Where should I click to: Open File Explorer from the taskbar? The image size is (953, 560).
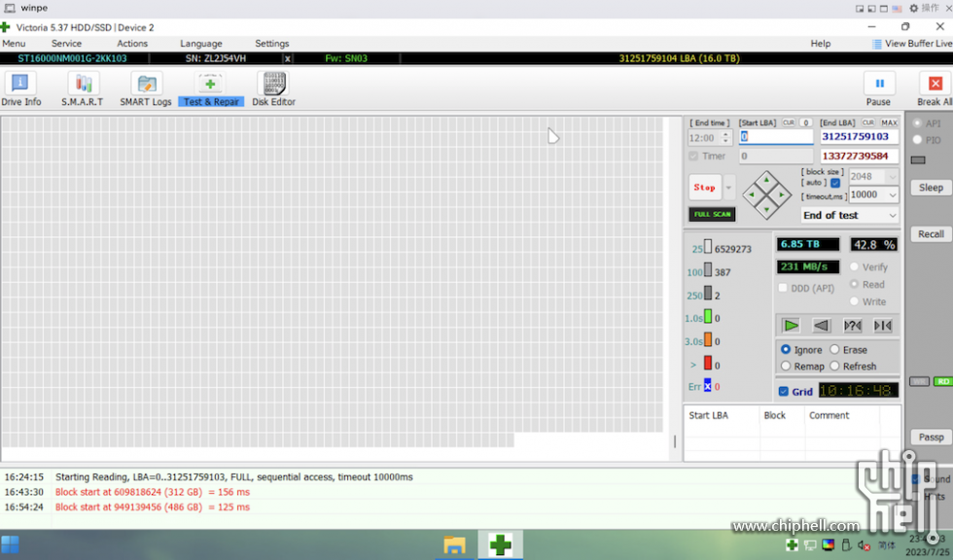[x=454, y=544]
